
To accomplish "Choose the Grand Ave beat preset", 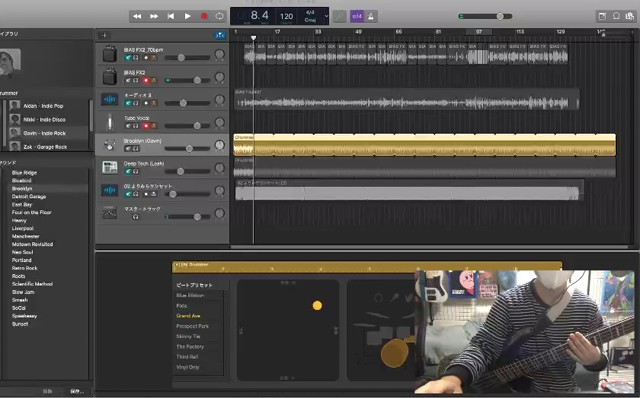I will 188,316.
